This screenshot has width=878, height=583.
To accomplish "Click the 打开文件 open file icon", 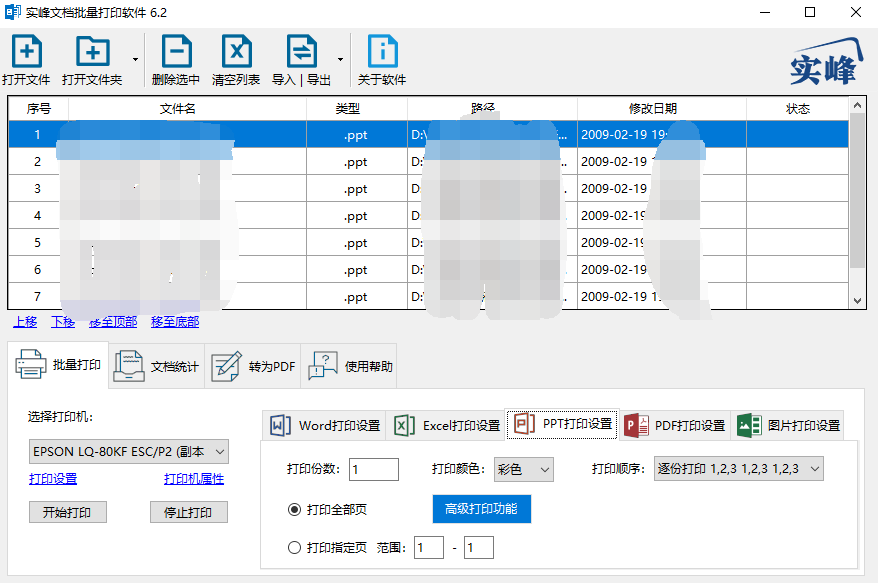I will pyautogui.click(x=27, y=51).
